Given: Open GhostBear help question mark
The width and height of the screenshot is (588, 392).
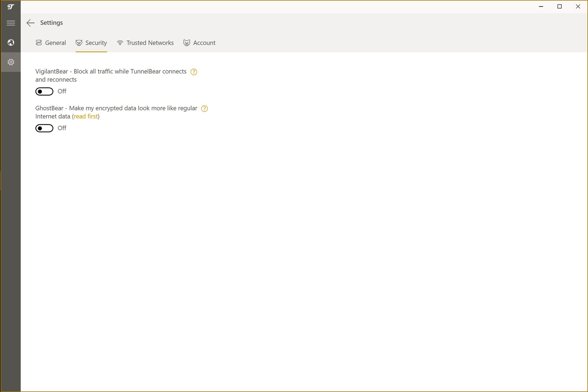Looking at the screenshot, I should pos(204,109).
